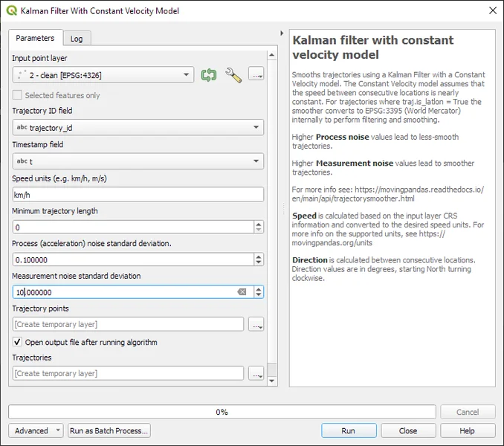The width and height of the screenshot is (504, 446).
Task: Open Help for this algorithm
Action: point(468,430)
